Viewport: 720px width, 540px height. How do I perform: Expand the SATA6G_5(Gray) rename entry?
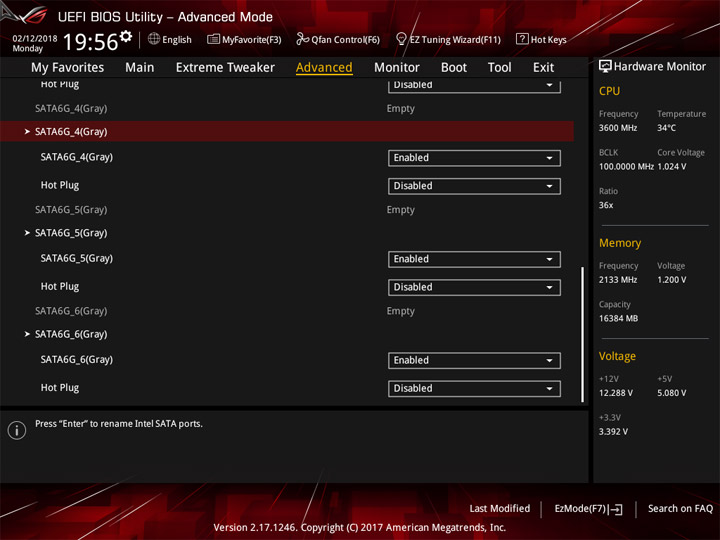287,233
